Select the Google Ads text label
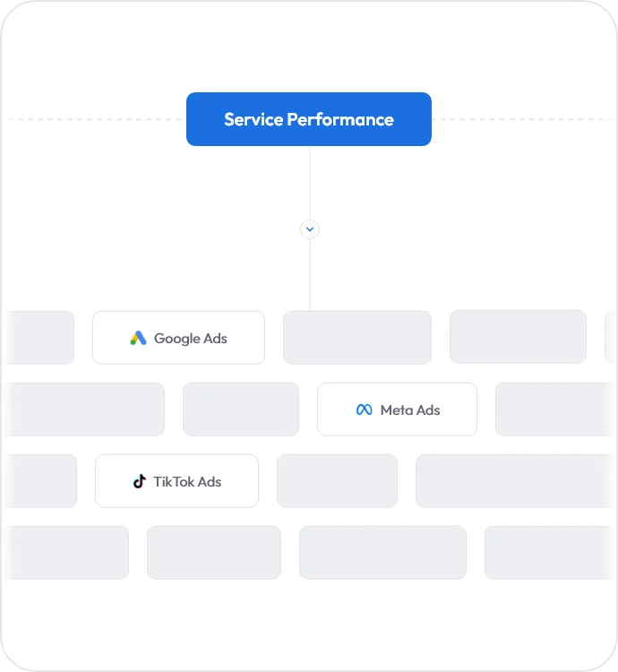The width and height of the screenshot is (618, 672). 191,338
